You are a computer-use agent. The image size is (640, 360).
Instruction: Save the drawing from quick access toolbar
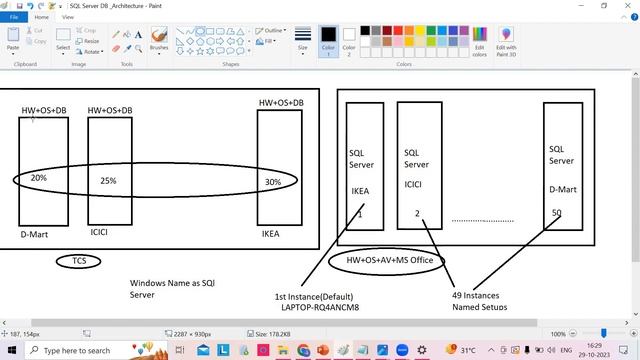(19, 6)
